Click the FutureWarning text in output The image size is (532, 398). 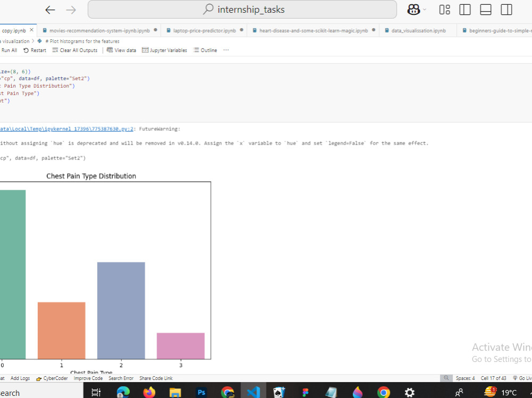click(x=160, y=129)
